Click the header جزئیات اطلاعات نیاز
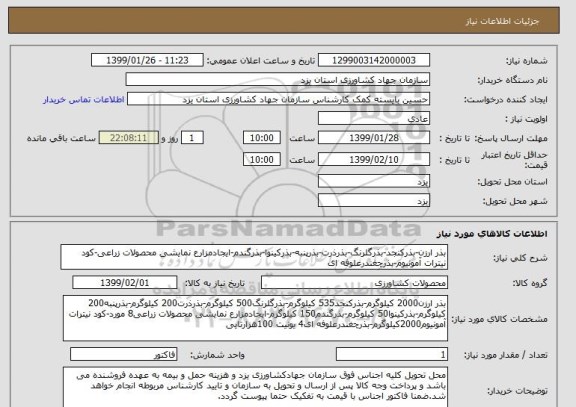The width and height of the screenshot is (576, 407). (x=503, y=21)
